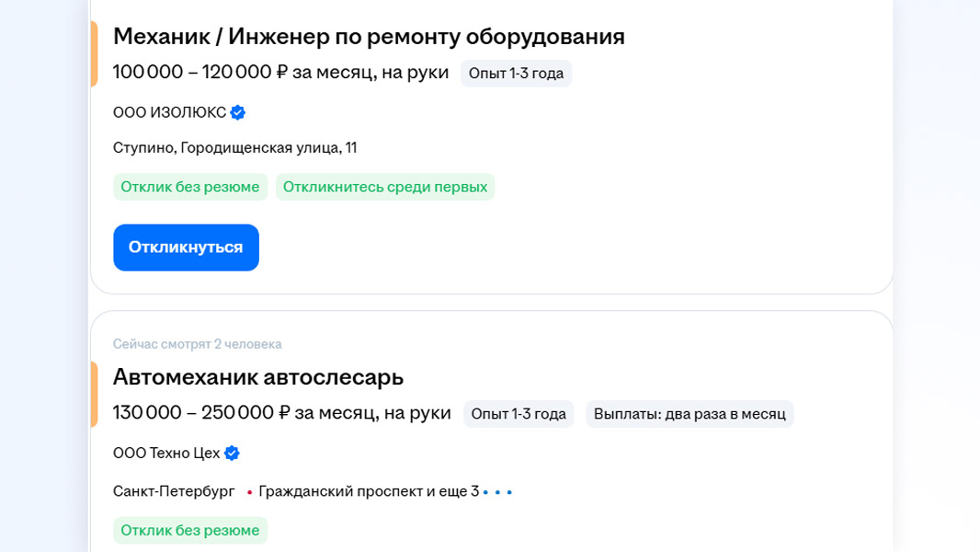980x552 pixels.
Task: Click Отклик без резюме tag in first card
Action: 190,187
